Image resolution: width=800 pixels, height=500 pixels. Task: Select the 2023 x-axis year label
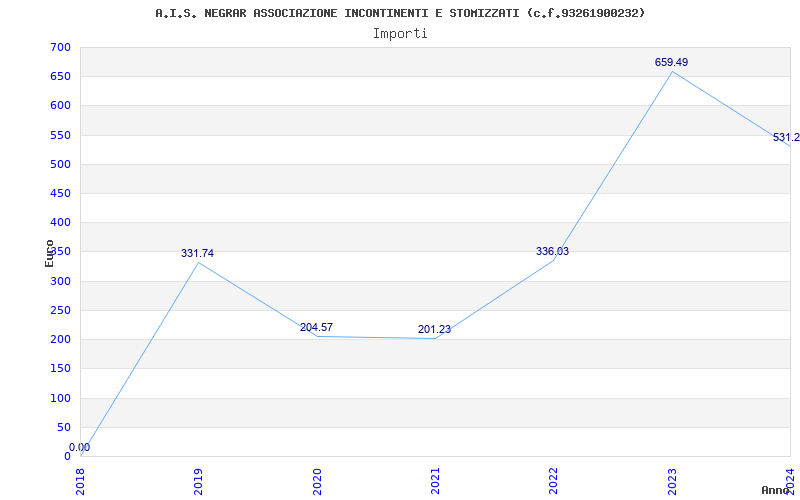(x=672, y=481)
